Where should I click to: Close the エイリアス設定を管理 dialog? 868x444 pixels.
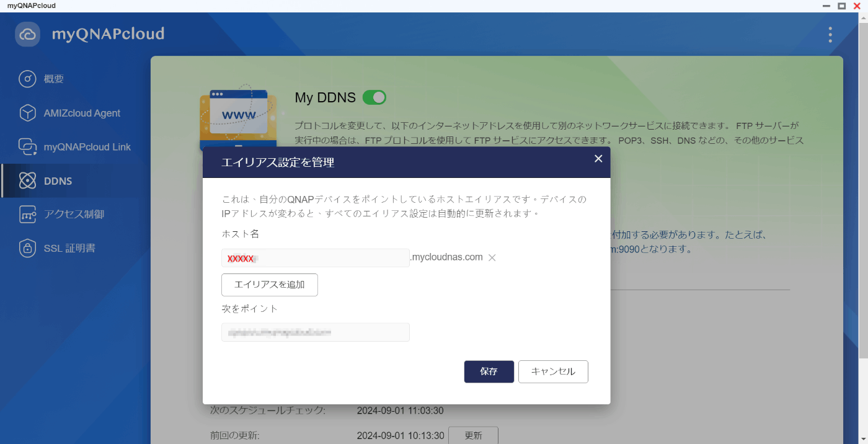pyautogui.click(x=598, y=159)
